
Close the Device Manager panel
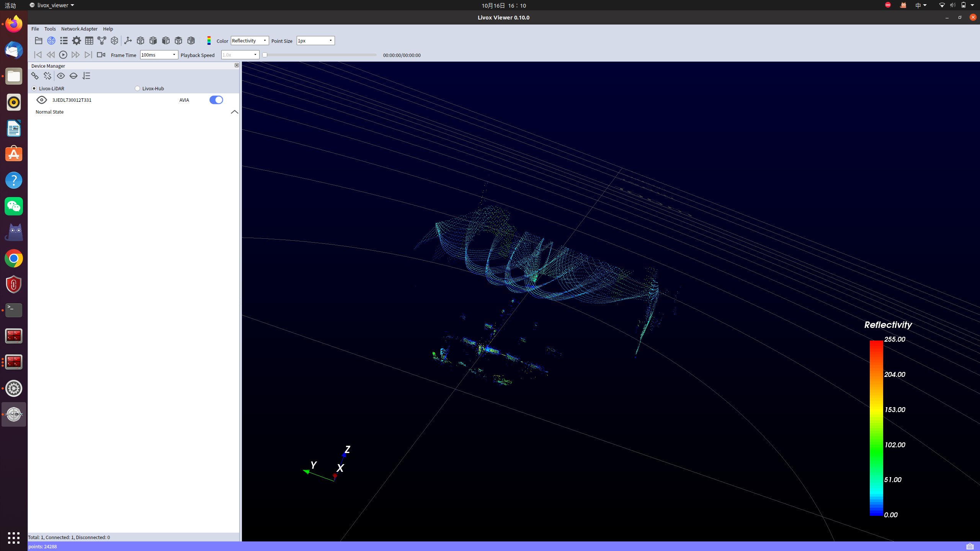point(237,65)
